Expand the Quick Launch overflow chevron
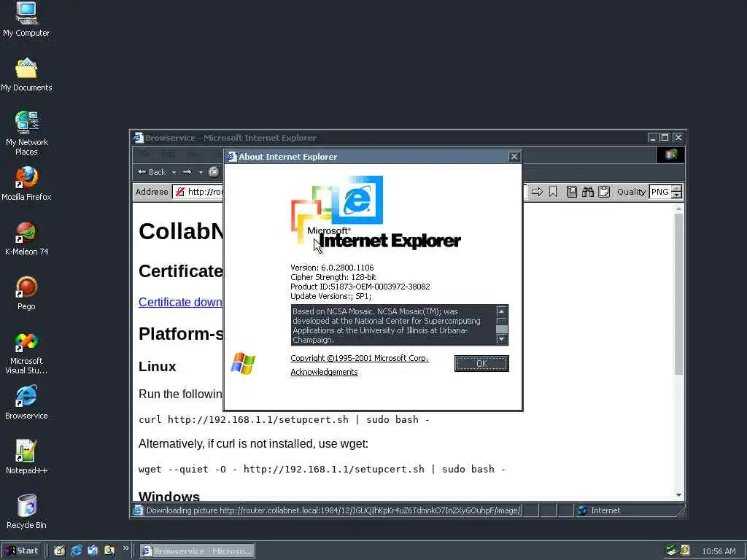The height and width of the screenshot is (560, 747). point(125,548)
